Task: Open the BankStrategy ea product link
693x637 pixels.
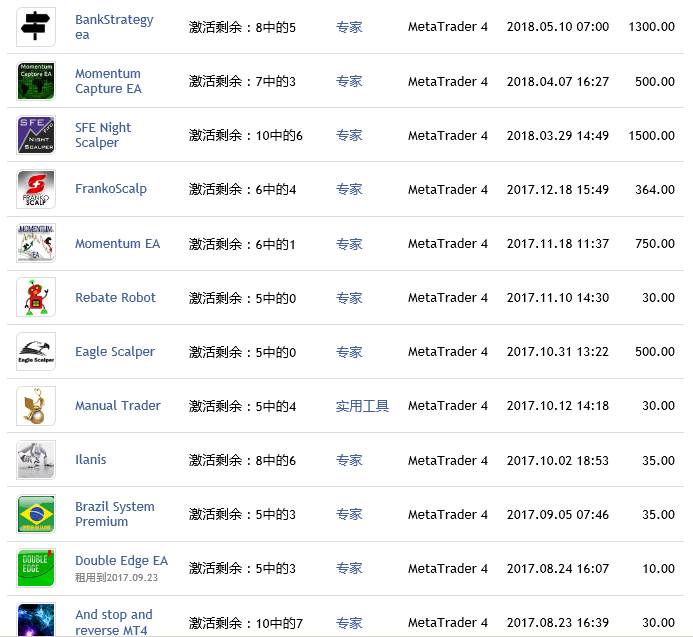Action: point(114,27)
